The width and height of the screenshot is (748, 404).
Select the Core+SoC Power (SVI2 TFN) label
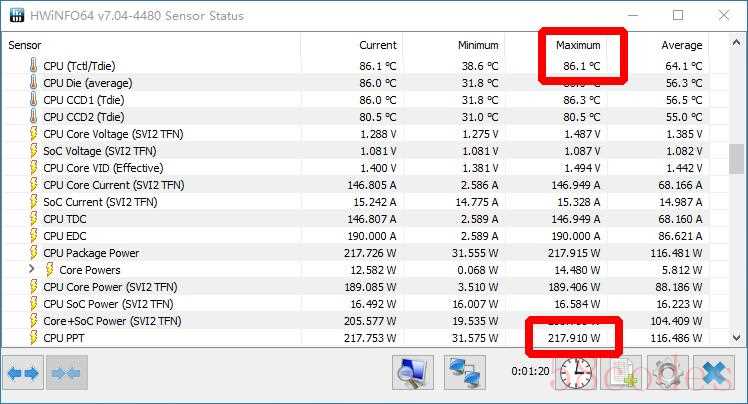click(x=112, y=321)
